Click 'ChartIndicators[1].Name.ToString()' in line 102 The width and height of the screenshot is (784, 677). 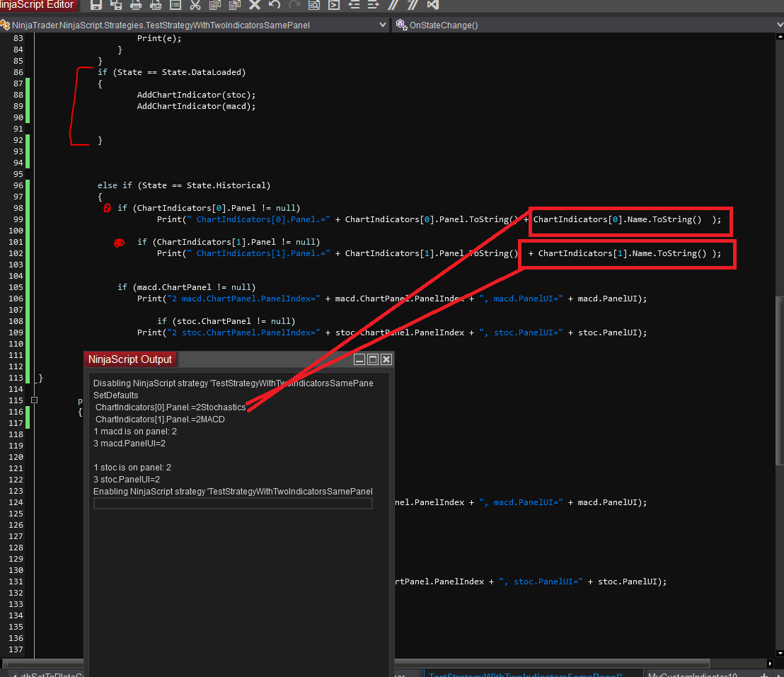point(622,253)
